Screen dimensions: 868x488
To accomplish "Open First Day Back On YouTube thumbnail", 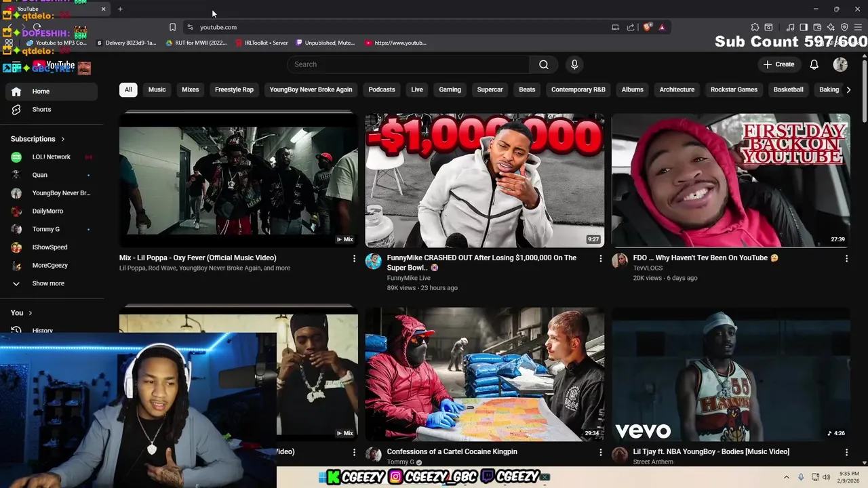I will pos(731,180).
